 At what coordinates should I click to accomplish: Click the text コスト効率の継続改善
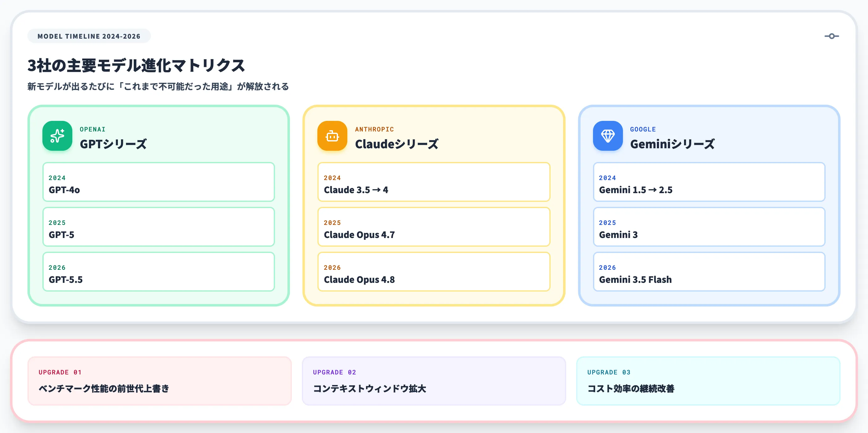coord(631,388)
